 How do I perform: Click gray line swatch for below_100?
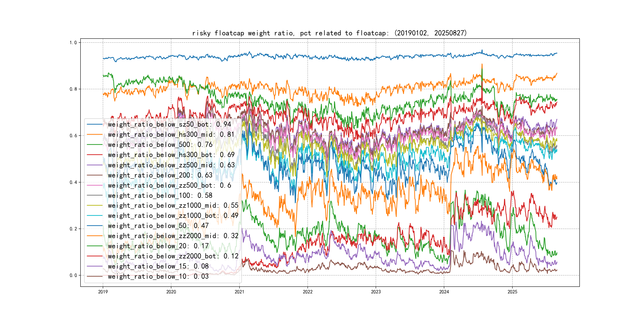pos(95,195)
